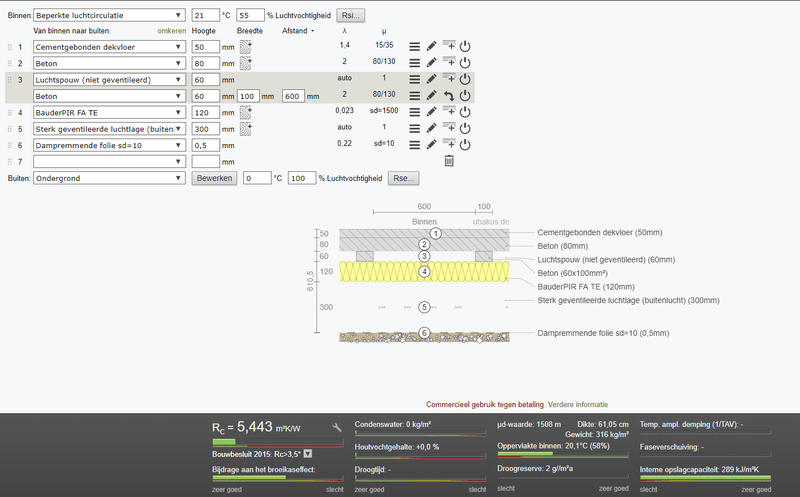
Task: Click omkeren link to reverse layers
Action: pos(171,31)
